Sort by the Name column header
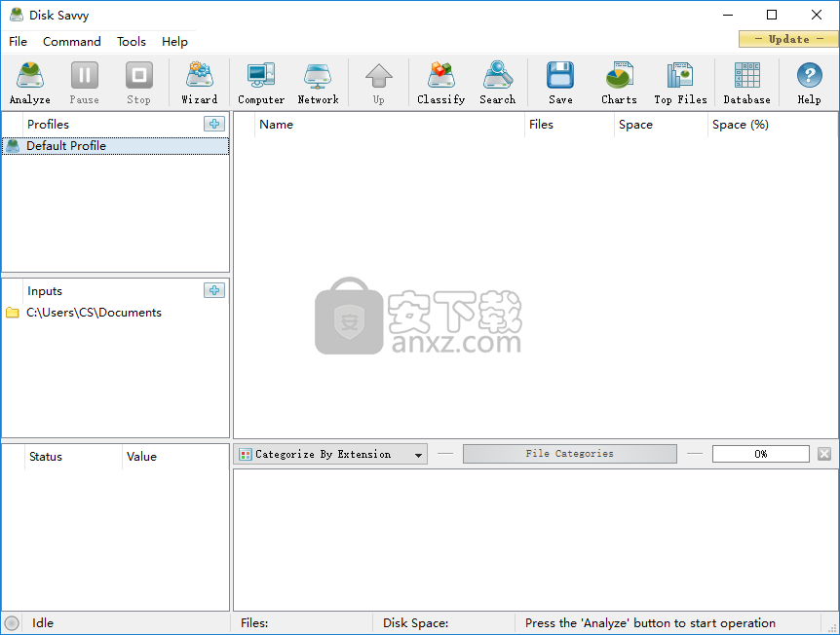This screenshot has height=635, width=840. [389, 125]
